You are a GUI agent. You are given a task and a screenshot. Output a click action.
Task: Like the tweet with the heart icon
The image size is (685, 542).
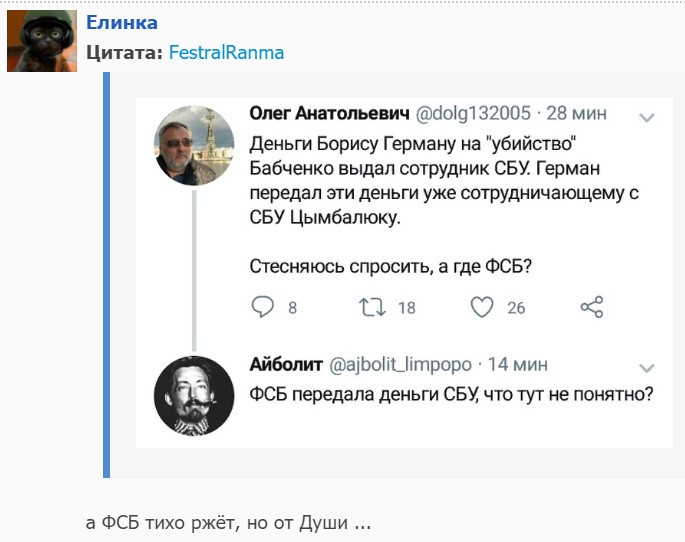[x=482, y=307]
